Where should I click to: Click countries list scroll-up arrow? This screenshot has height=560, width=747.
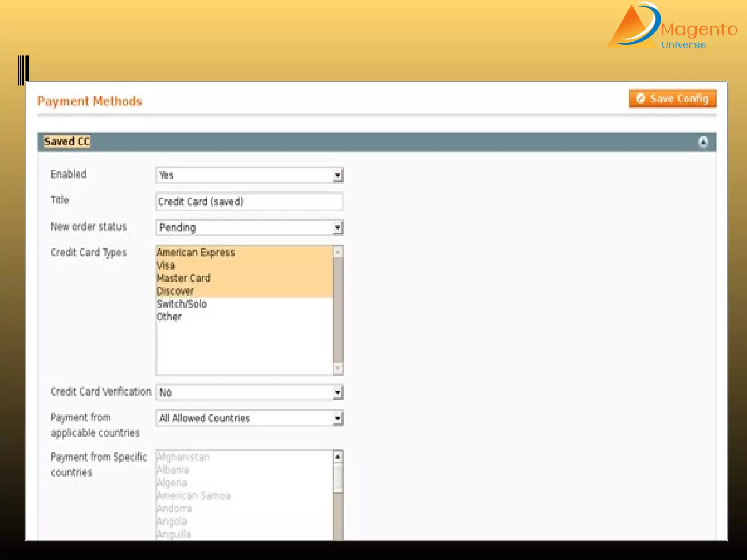[338, 456]
